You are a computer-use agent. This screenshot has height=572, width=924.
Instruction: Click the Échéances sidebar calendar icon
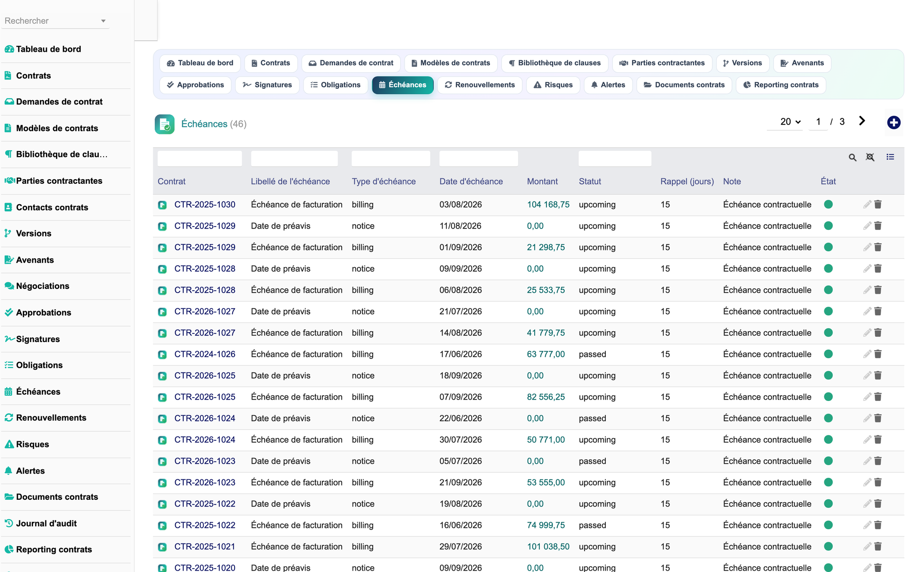point(9,391)
